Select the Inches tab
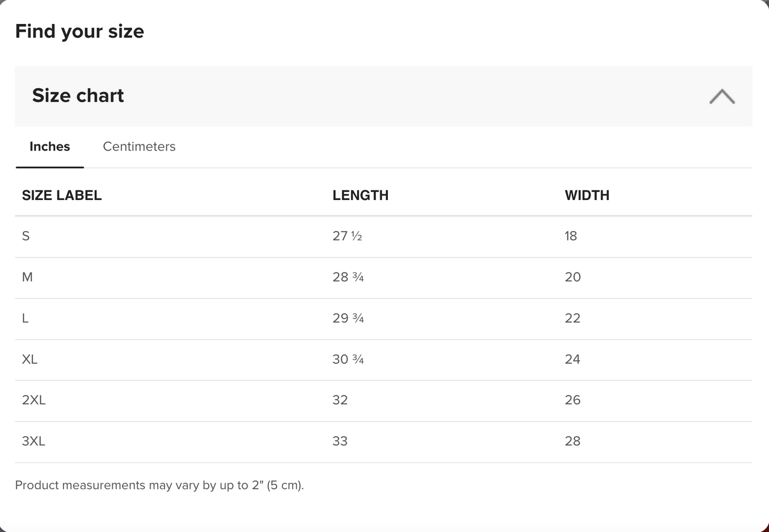The width and height of the screenshot is (769, 532). coord(49,147)
